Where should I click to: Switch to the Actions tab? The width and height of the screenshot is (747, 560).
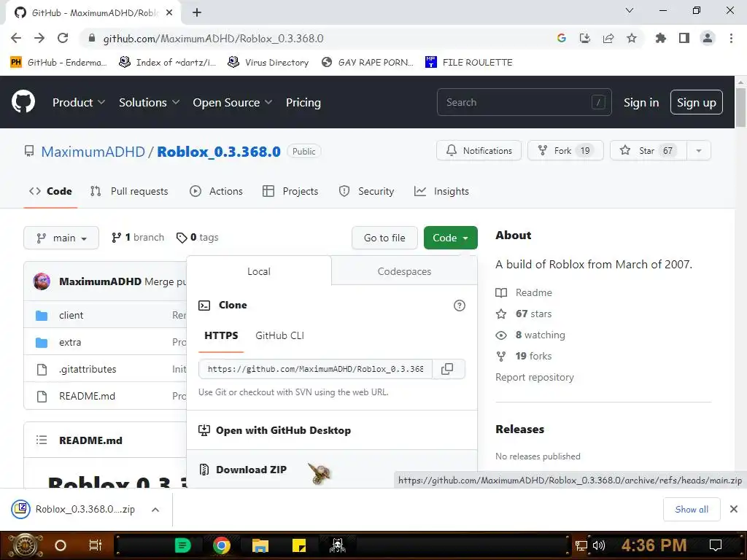216,192
